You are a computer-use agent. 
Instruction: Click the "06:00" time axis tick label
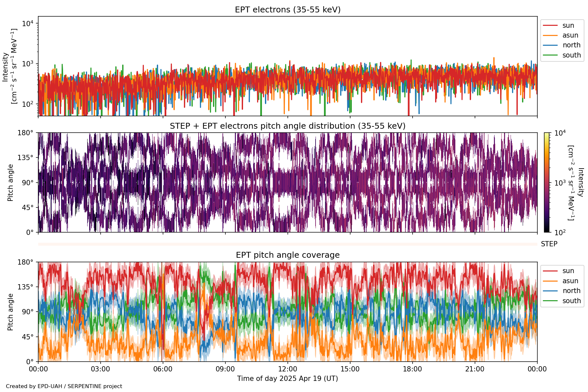[163, 369]
